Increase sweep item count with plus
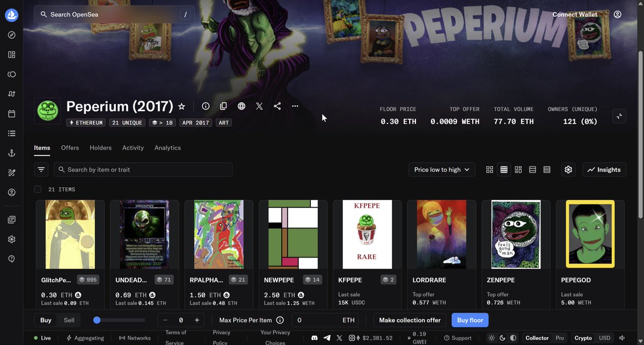This screenshot has width=644, height=345. (197, 320)
